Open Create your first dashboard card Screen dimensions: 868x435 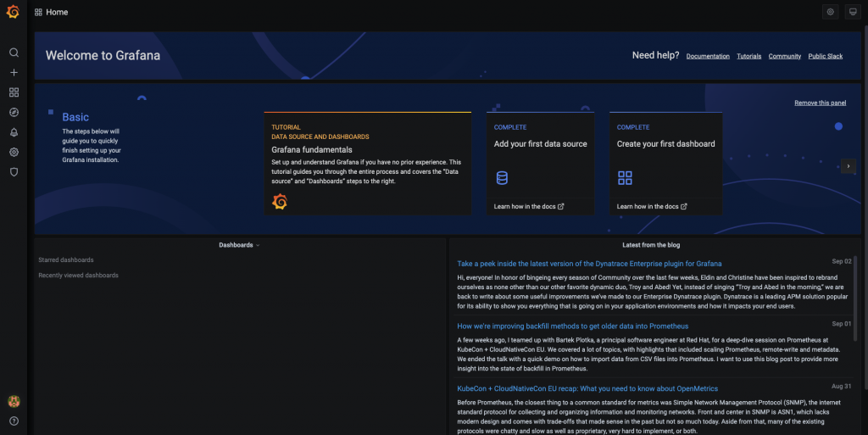(666, 164)
